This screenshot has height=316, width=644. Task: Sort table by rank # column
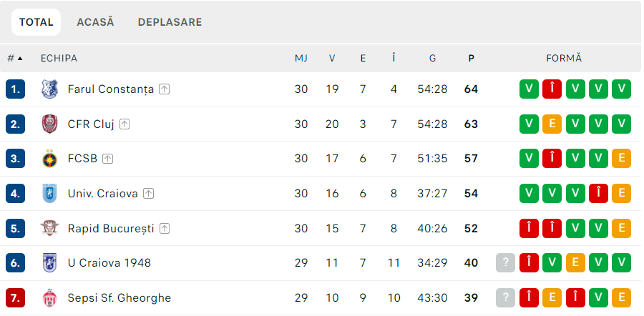pyautogui.click(x=14, y=58)
